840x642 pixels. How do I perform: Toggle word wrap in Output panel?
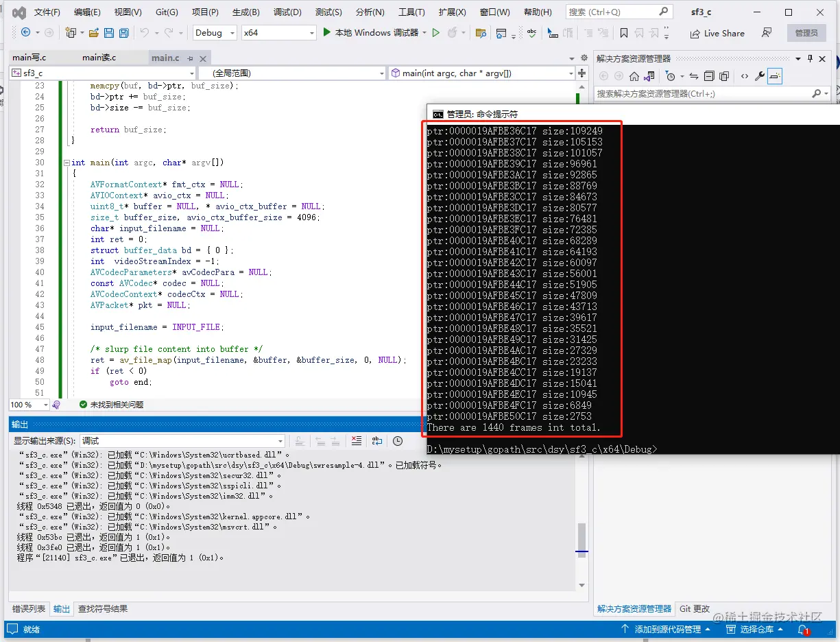coord(377,441)
